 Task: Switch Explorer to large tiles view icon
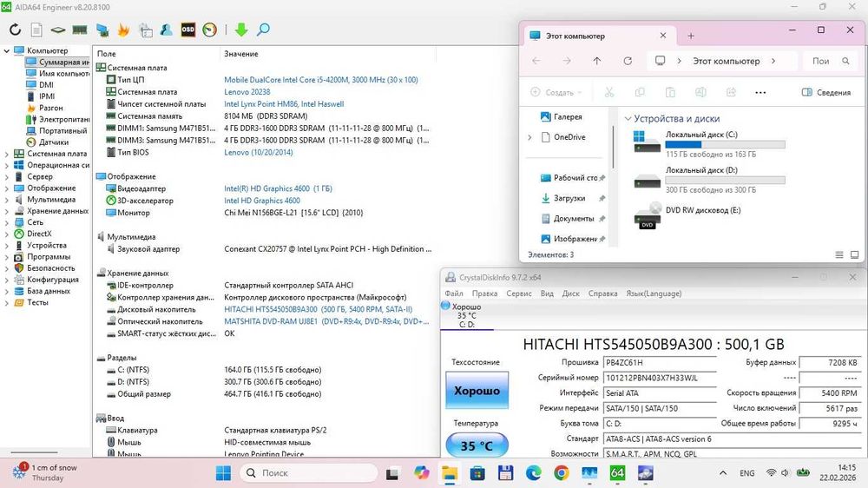pos(854,254)
